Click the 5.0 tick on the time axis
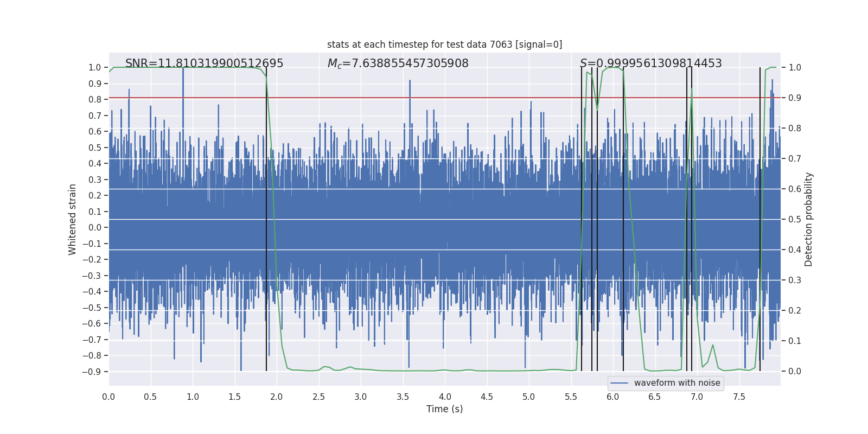The height and width of the screenshot is (434, 868). 529,397
